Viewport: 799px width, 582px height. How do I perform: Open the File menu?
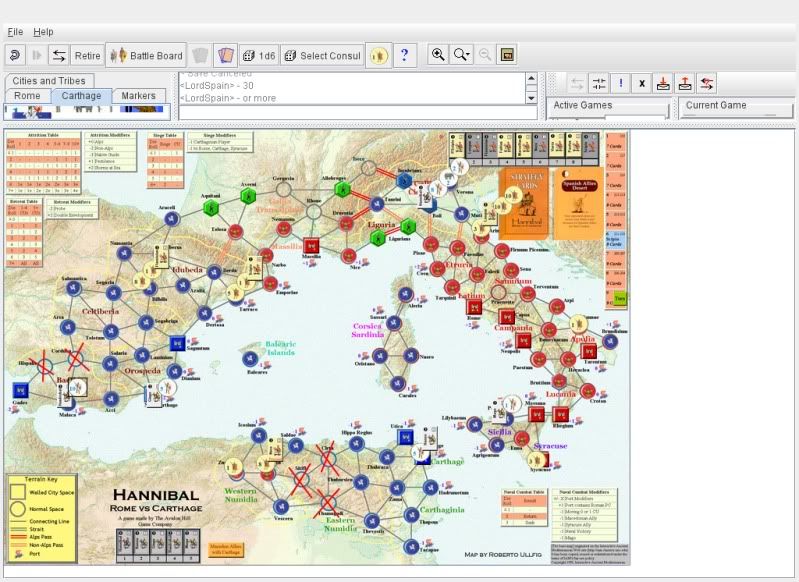(x=15, y=32)
